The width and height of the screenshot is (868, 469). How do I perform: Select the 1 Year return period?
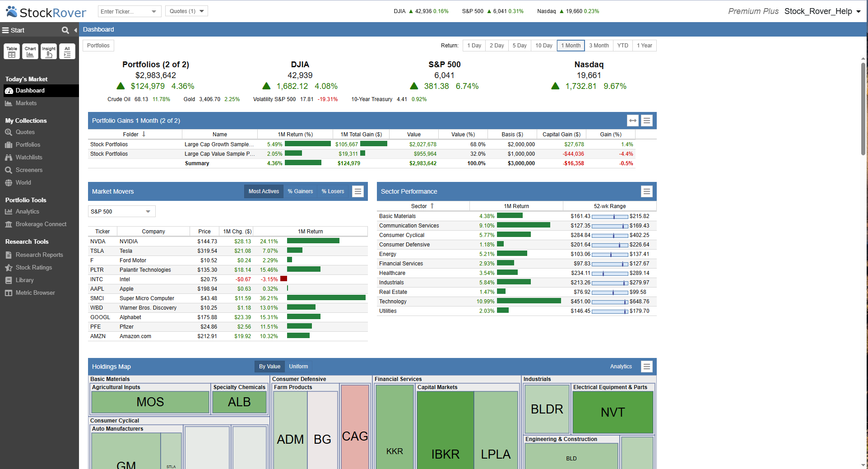(x=644, y=45)
